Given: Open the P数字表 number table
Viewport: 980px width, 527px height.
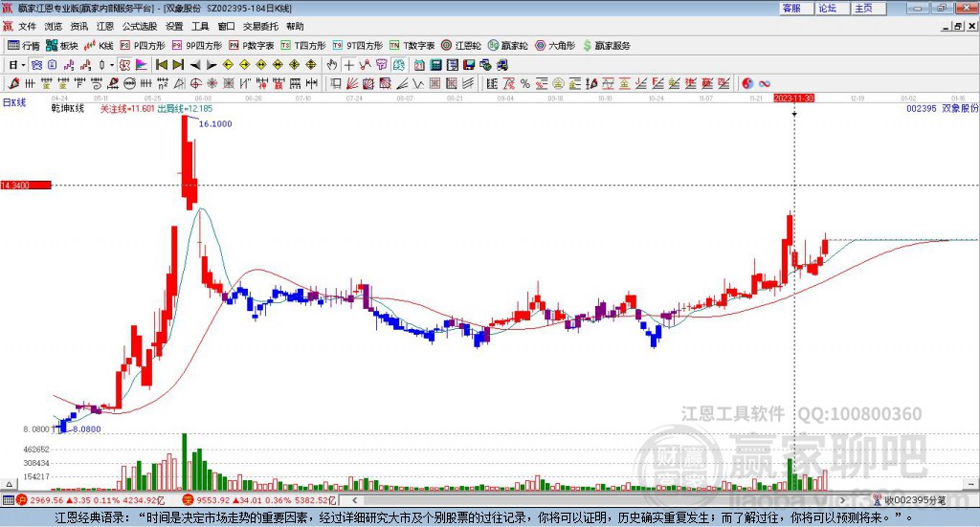Looking at the screenshot, I should [252, 46].
